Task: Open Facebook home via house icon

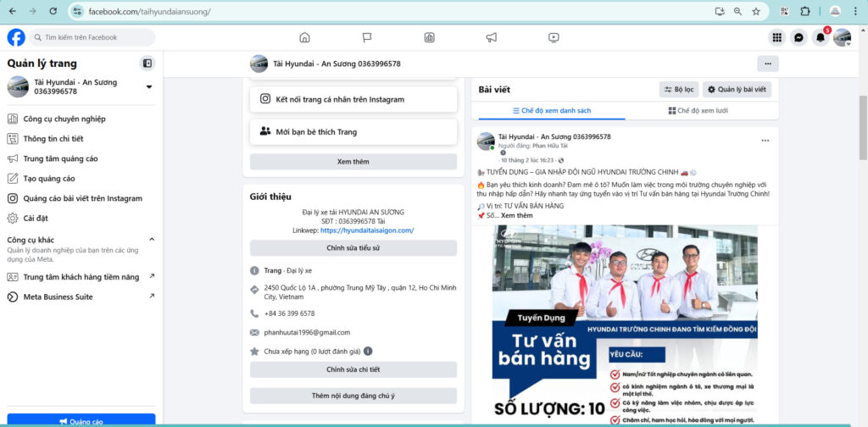Action: click(x=304, y=37)
